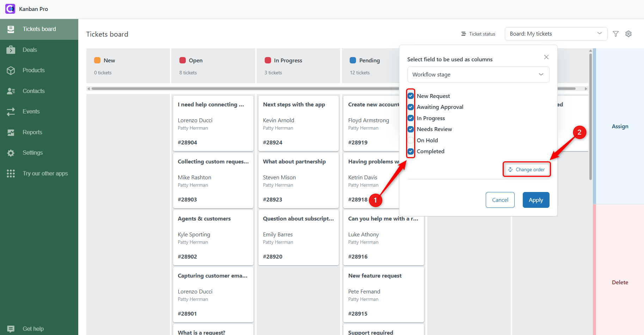The height and width of the screenshot is (335, 644).
Task: Click the Deals briefcase icon in sidebar
Action: [11, 50]
